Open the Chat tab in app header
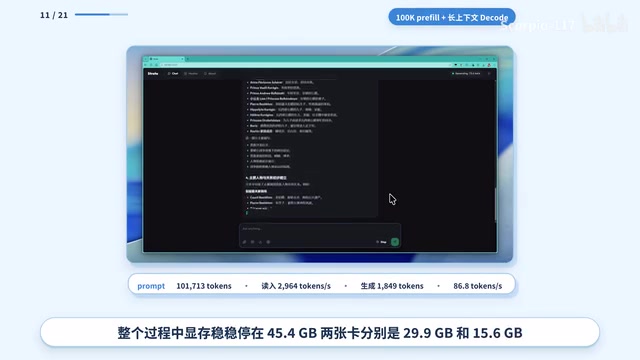Screen dimensions: 640x360 tap(173, 73)
